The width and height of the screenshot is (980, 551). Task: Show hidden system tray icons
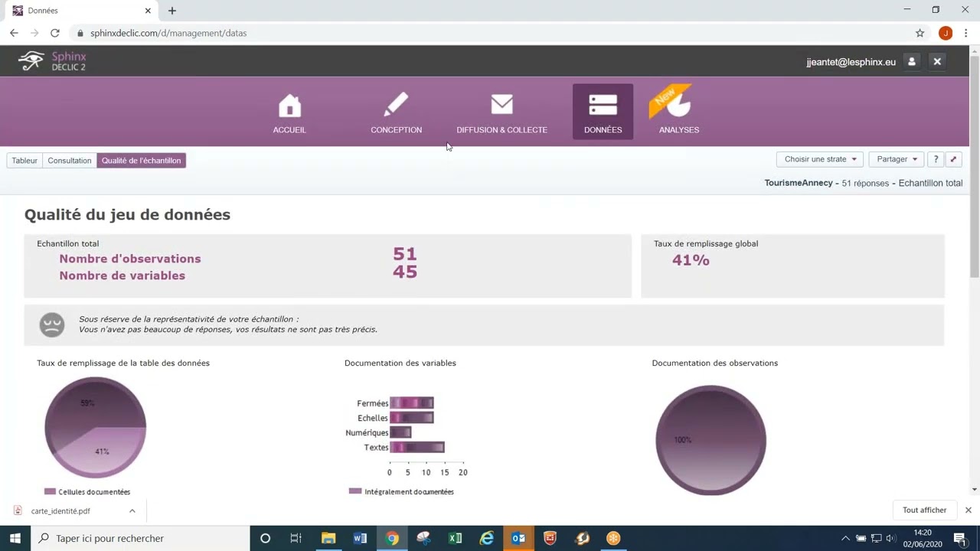(x=845, y=538)
